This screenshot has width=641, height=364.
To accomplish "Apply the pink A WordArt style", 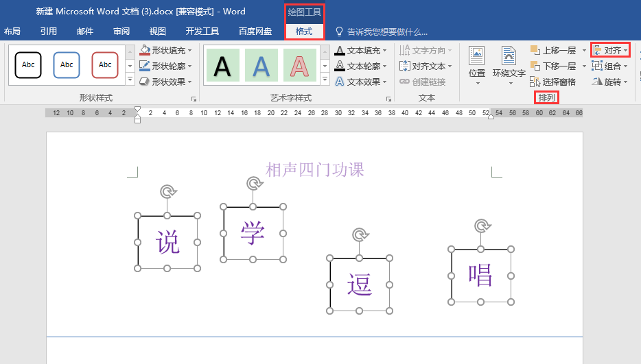I will (300, 65).
